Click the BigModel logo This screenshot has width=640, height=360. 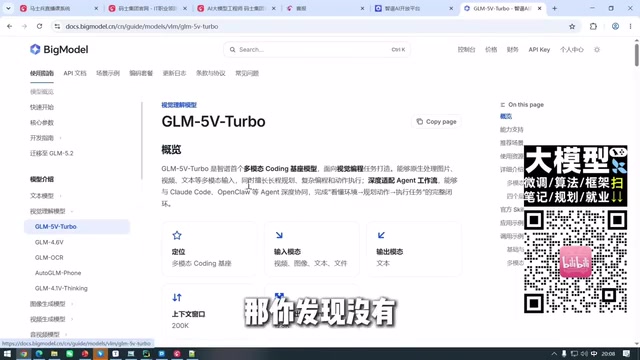[59, 49]
